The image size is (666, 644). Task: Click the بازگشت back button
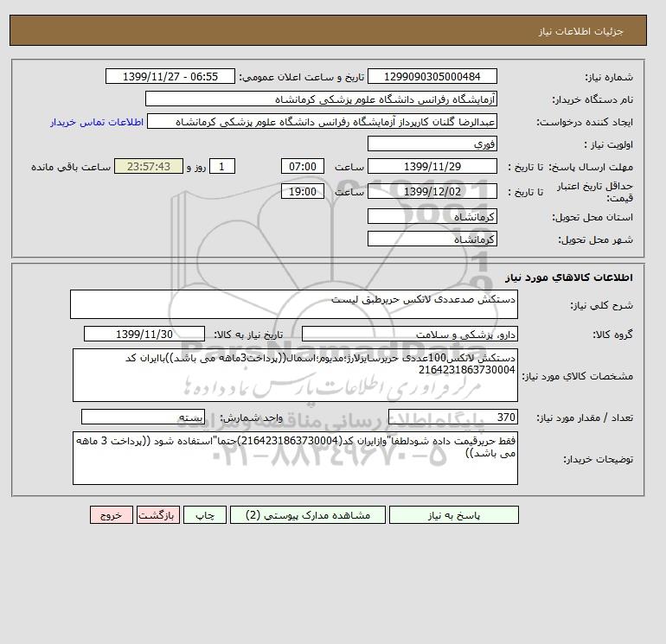[x=158, y=514]
